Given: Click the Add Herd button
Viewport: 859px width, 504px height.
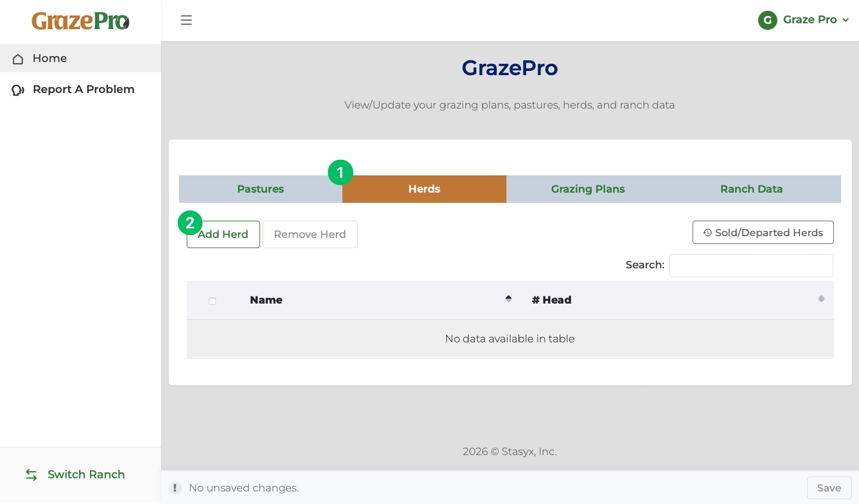Looking at the screenshot, I should pyautogui.click(x=223, y=234).
